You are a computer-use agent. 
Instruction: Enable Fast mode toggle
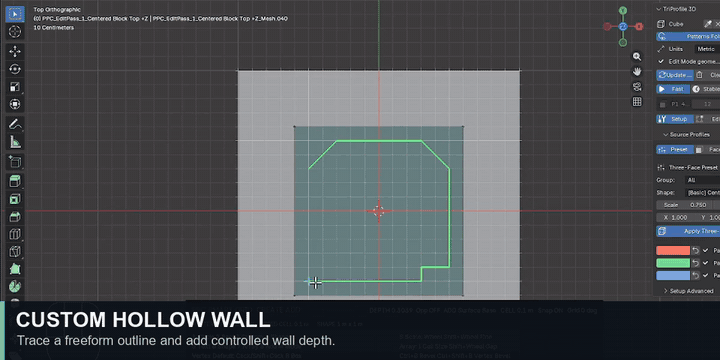673,89
